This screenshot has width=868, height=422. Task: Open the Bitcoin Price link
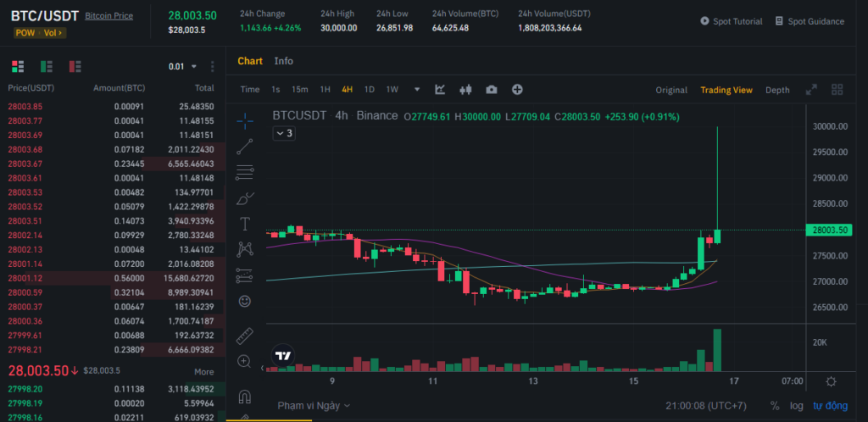109,16
